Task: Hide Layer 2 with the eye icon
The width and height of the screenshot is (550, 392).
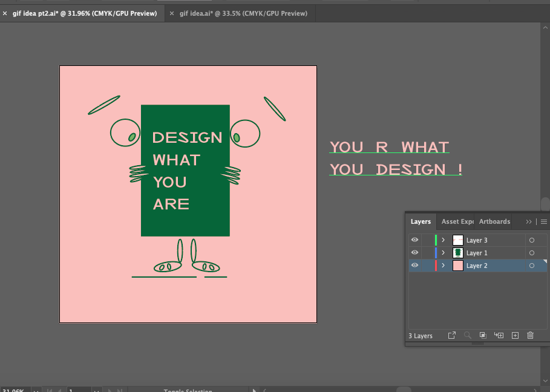Action: point(414,266)
